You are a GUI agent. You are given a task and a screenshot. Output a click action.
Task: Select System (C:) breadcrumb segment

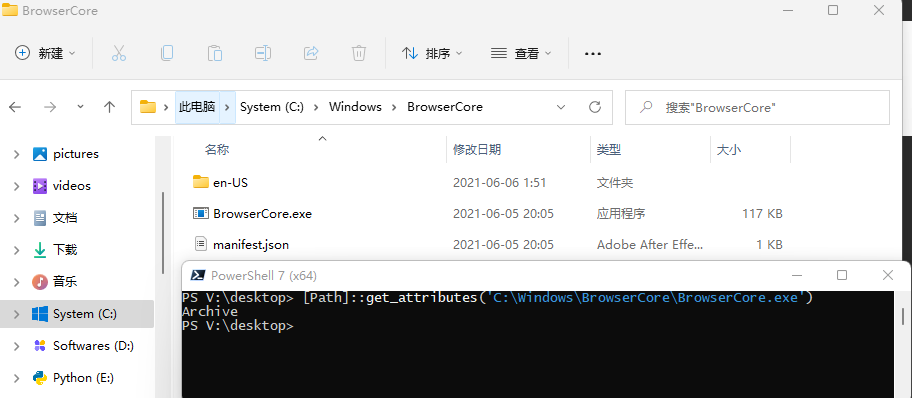[x=272, y=107]
